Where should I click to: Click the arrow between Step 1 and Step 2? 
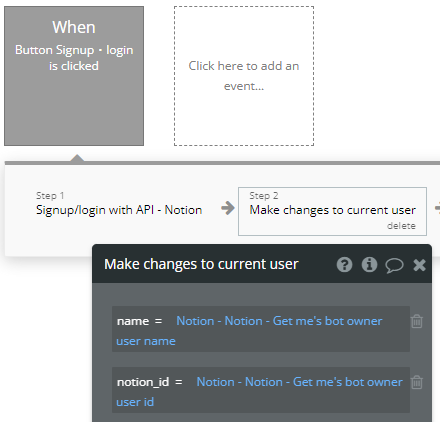(x=228, y=208)
